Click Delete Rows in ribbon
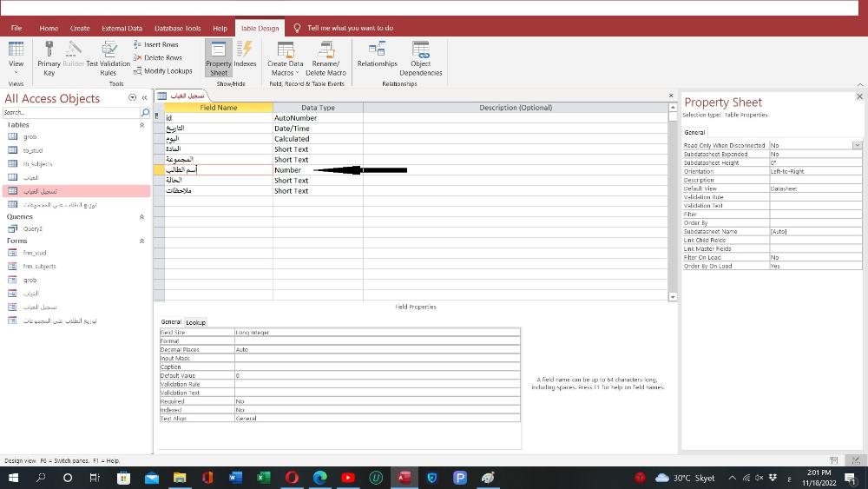868x489 pixels. (157, 57)
